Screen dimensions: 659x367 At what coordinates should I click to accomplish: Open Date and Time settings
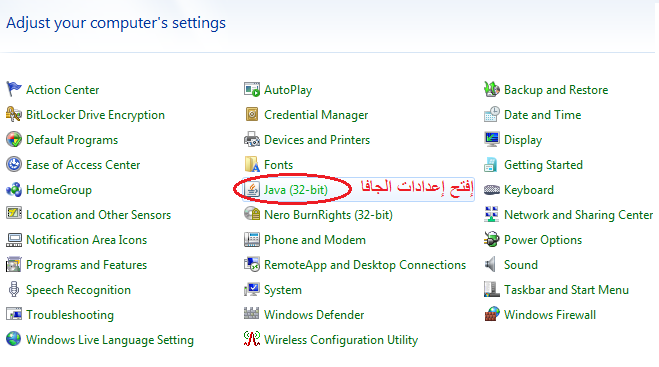click(x=543, y=115)
